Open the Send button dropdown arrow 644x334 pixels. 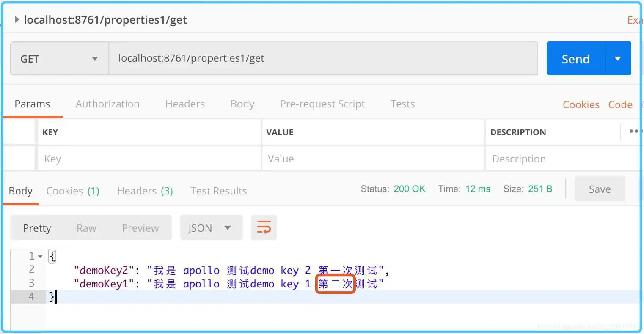pyautogui.click(x=618, y=59)
